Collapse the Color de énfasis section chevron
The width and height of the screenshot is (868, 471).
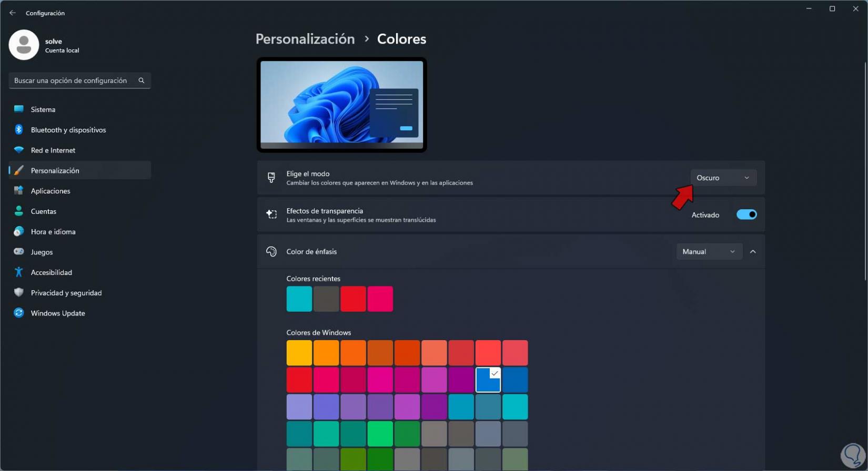(753, 252)
